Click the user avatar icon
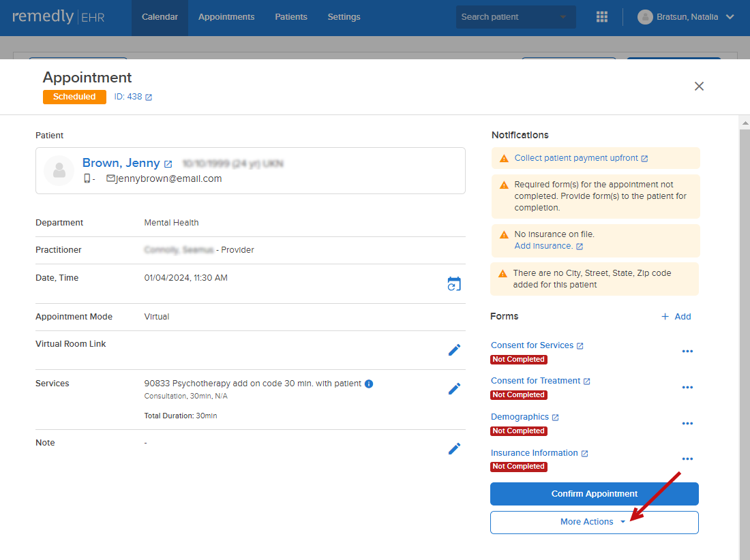This screenshot has width=750, height=560. [645, 17]
